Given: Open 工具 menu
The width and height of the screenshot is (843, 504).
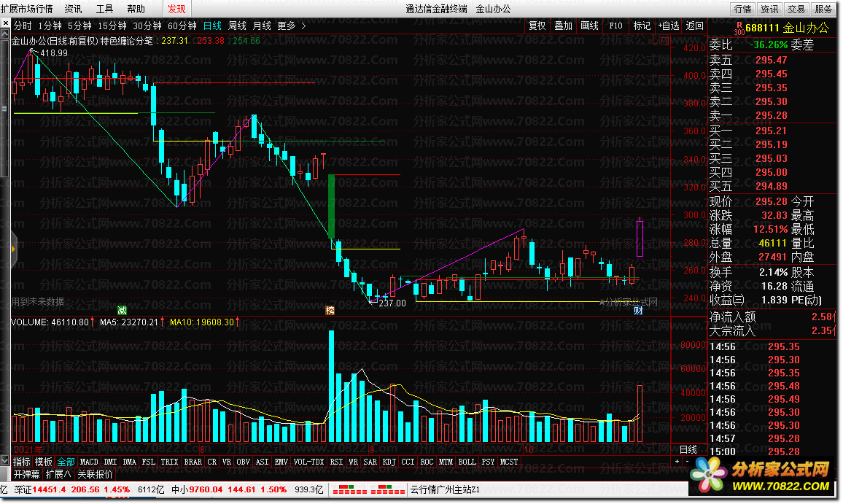Looking at the screenshot, I should (x=104, y=9).
